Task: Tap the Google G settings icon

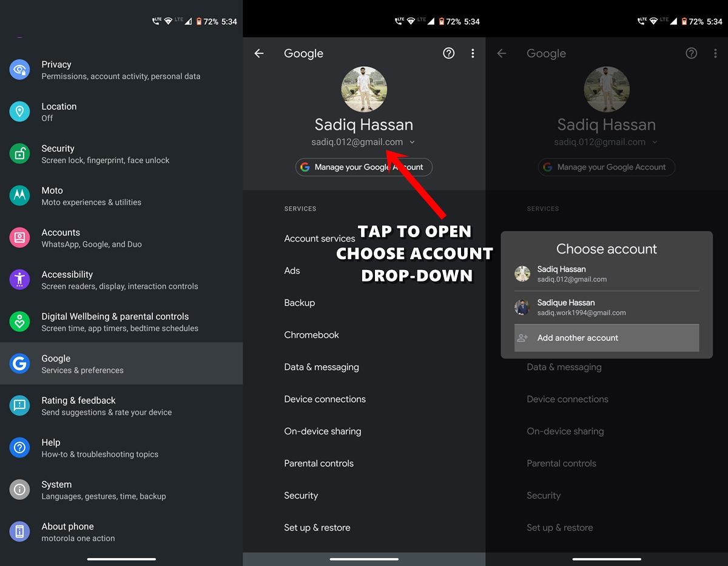Action: click(x=19, y=363)
